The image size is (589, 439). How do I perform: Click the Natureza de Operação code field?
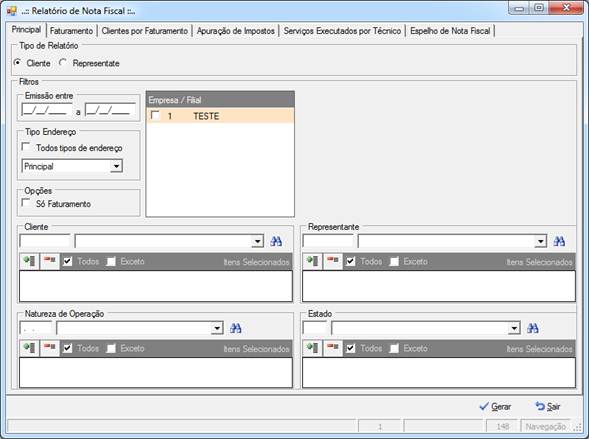coord(36,328)
